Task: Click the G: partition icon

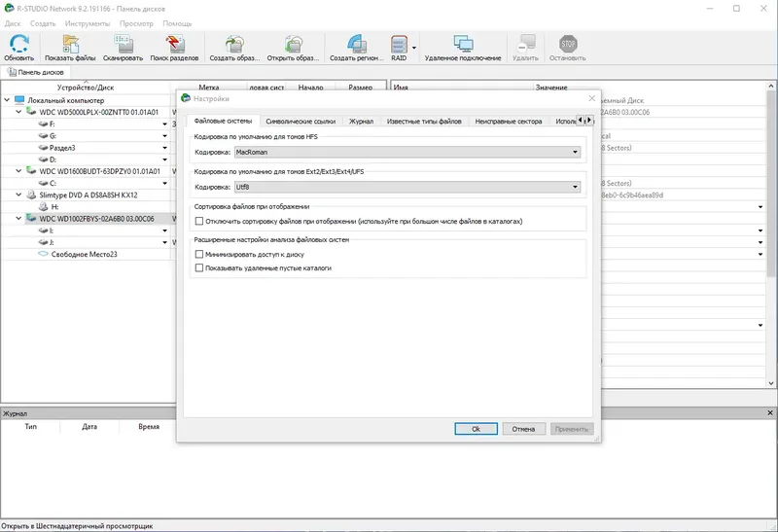Action: (x=43, y=135)
